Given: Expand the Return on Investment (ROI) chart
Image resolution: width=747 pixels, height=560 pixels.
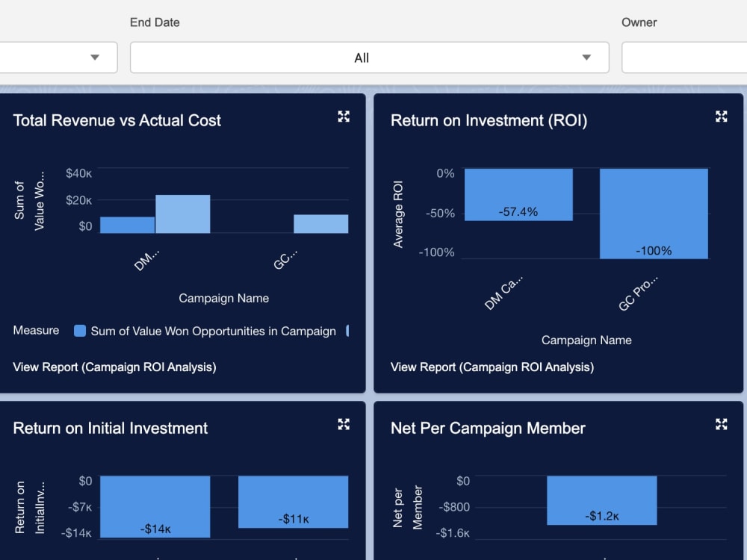Looking at the screenshot, I should [x=722, y=116].
